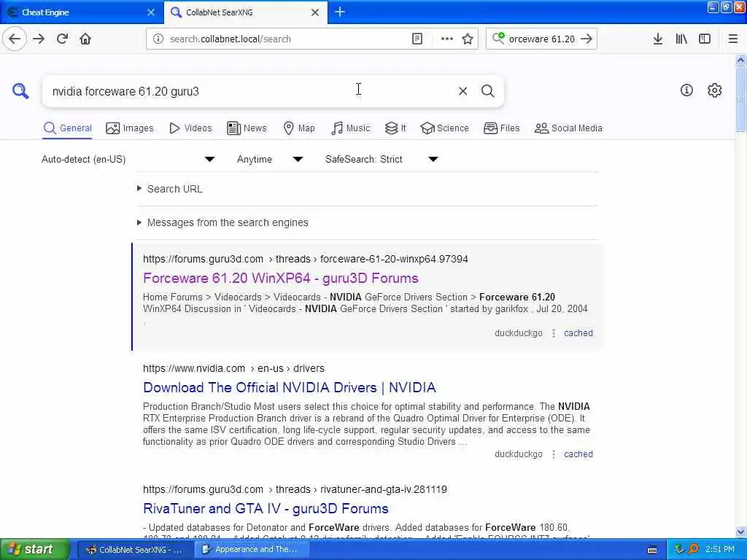Click the www.nvidia.com drivers URL text

[233, 368]
